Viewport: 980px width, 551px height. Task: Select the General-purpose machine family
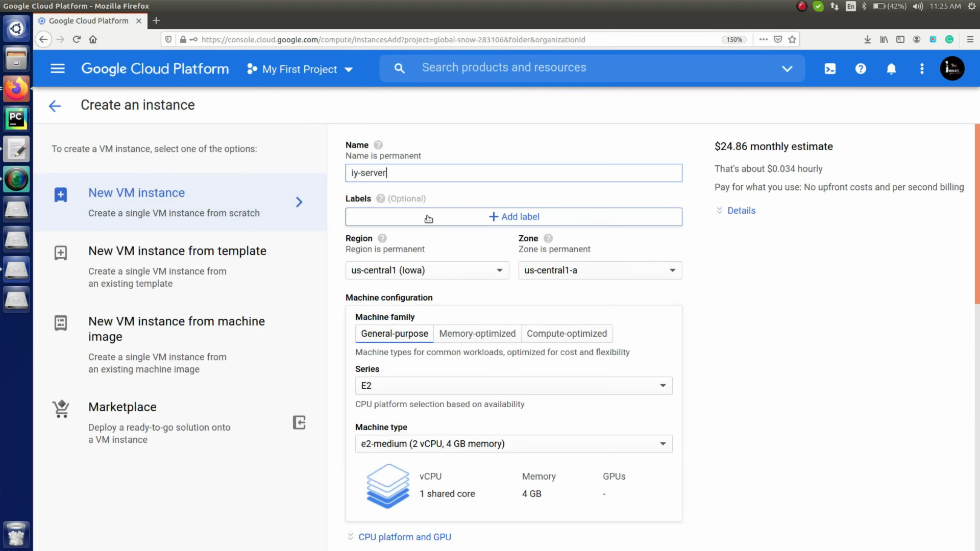point(394,333)
